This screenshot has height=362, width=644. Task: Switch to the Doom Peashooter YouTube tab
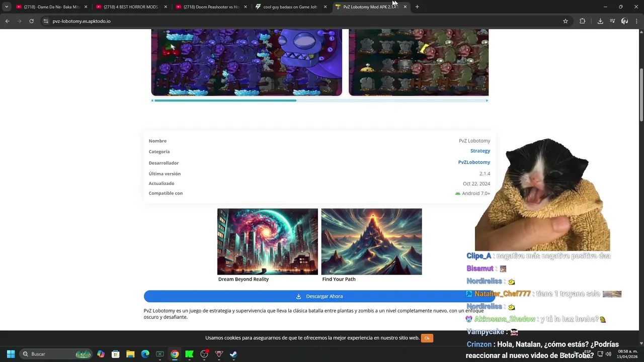click(211, 7)
